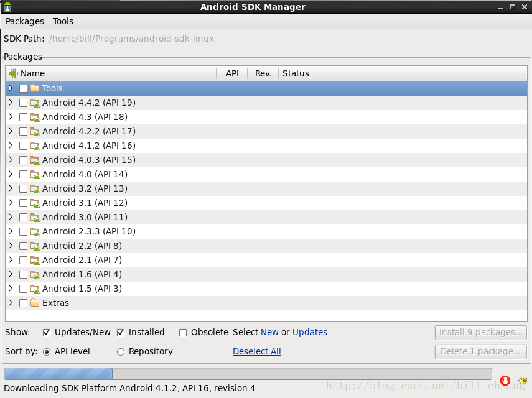
Task: Click the Android robot icon in Name header
Action: 14,73
